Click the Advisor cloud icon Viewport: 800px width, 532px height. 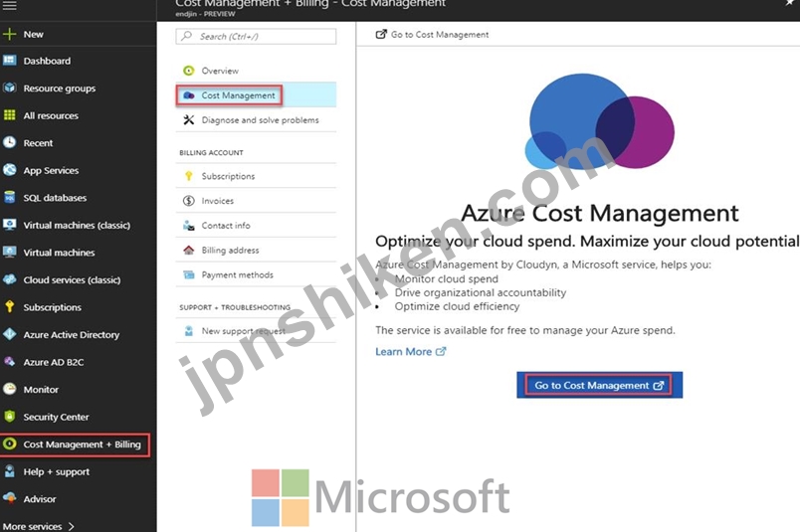tap(9, 498)
